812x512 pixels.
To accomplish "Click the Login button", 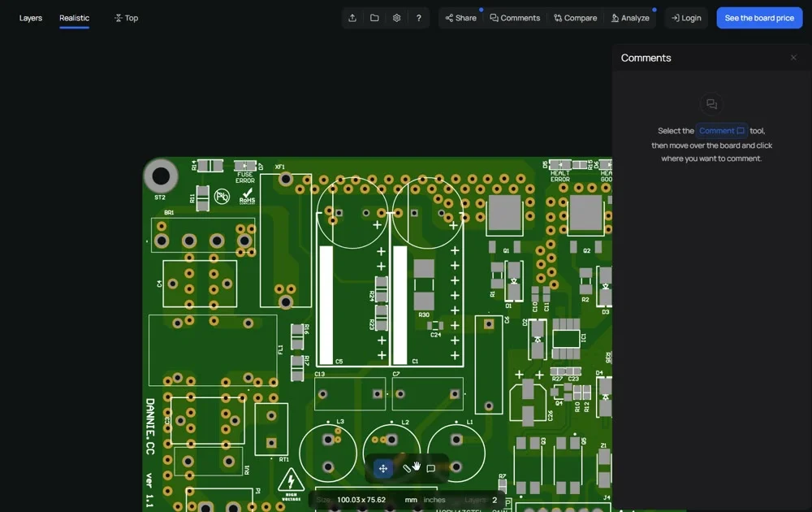I will pos(686,18).
